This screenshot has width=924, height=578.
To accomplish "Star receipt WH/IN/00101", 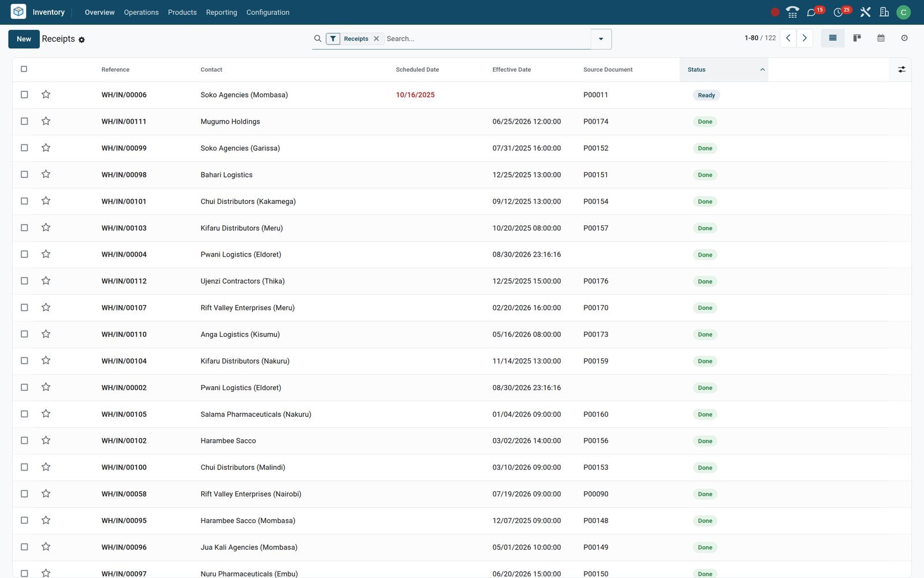I will pos(46,201).
